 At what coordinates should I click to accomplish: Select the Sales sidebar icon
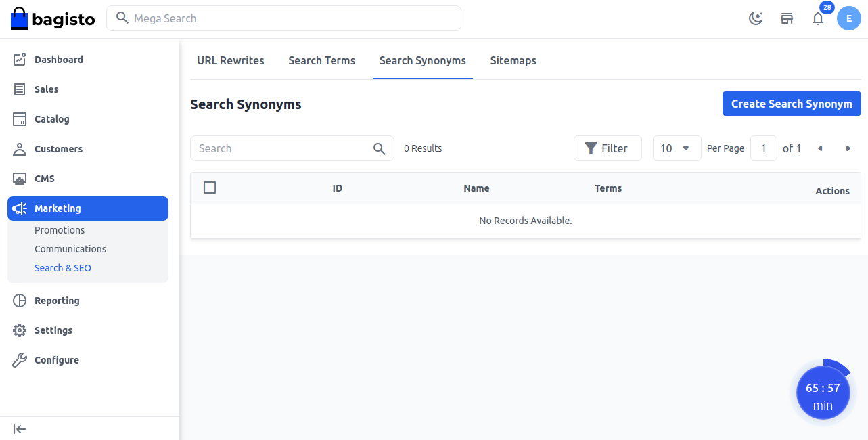pos(20,89)
